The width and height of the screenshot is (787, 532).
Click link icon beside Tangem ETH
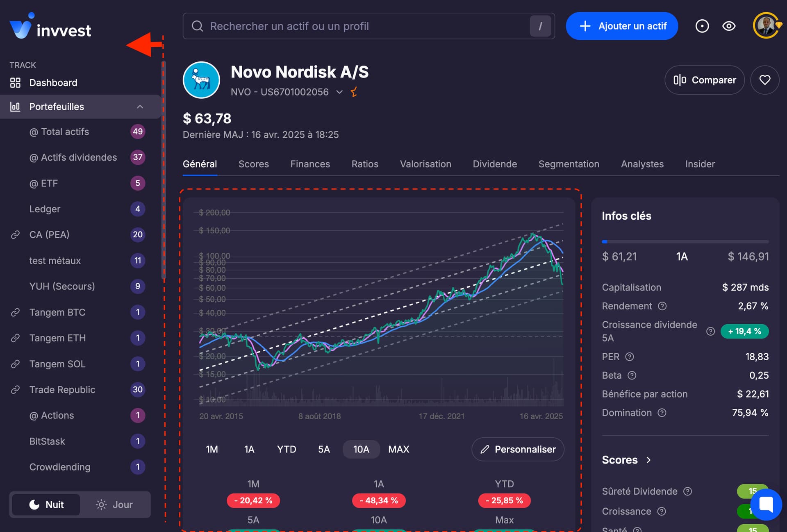[x=15, y=338]
